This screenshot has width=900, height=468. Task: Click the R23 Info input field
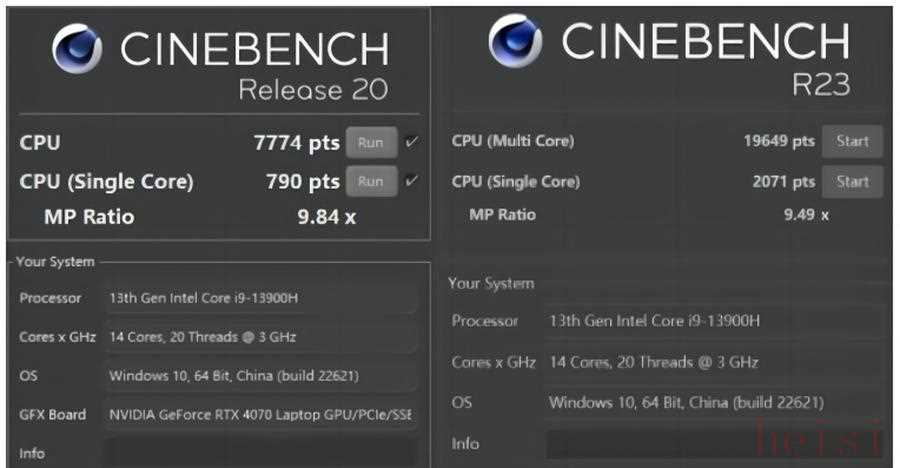tap(715, 444)
